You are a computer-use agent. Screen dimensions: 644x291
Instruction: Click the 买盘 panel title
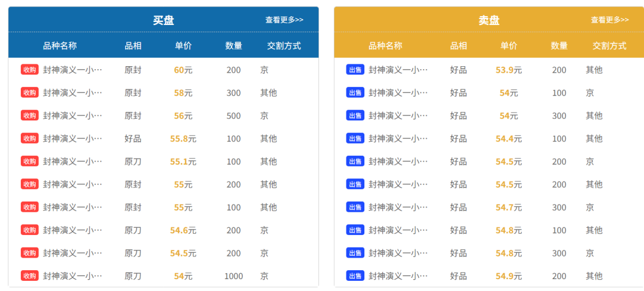(x=163, y=20)
